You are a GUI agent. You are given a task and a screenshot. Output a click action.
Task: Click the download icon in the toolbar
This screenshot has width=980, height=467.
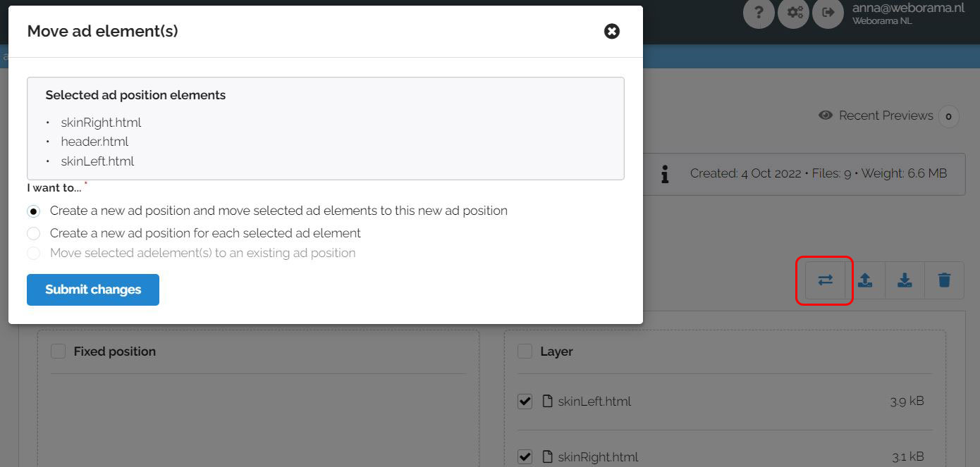pyautogui.click(x=905, y=280)
